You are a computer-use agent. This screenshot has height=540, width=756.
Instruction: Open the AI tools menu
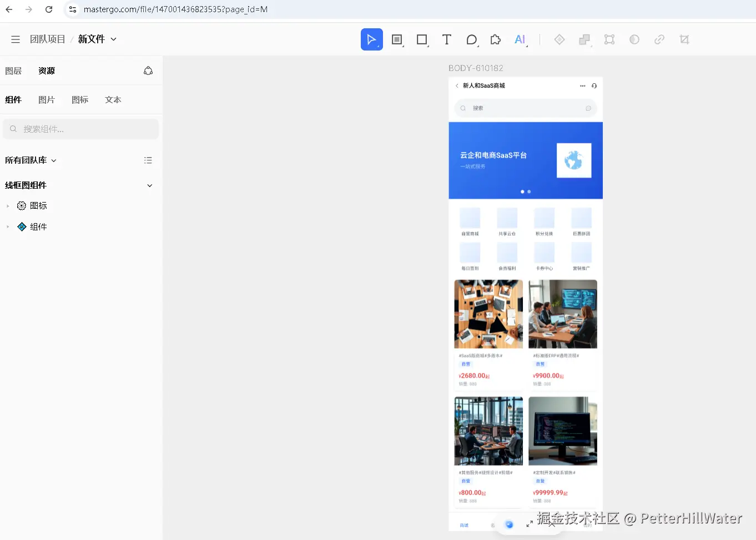pos(520,39)
